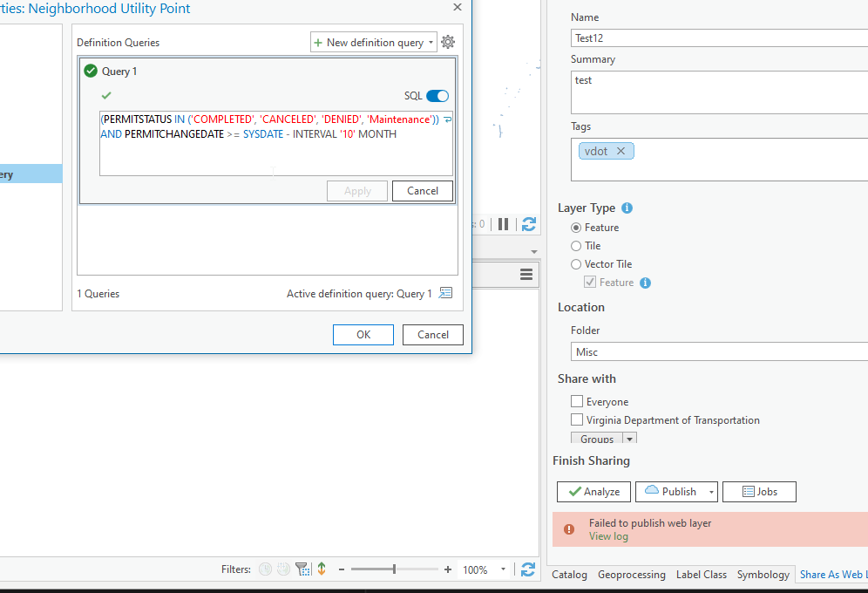The width and height of the screenshot is (868, 593).
Task: Enable sharing with Everyone
Action: (576, 401)
